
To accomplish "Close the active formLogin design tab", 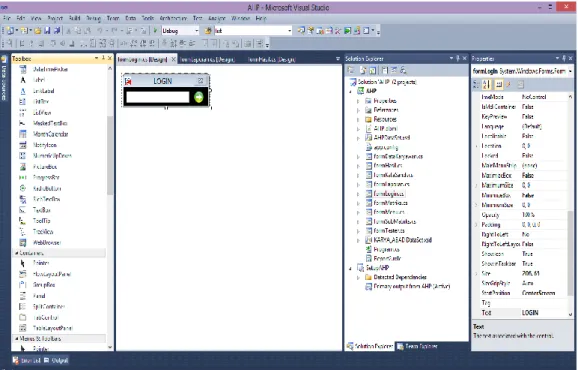I will tap(173, 59).
